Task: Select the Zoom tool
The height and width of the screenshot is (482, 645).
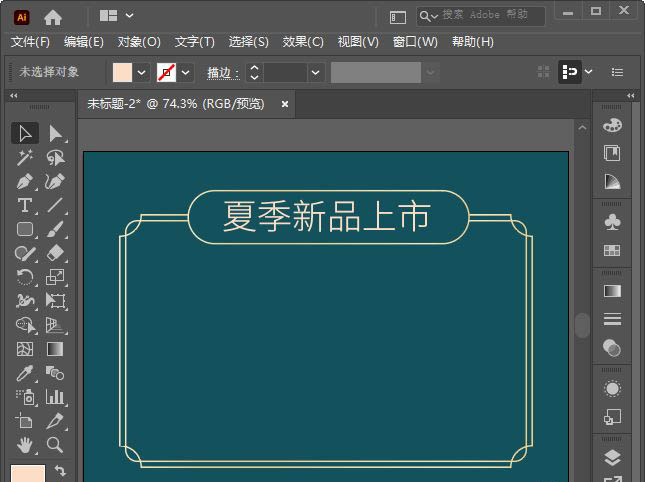Action: click(x=56, y=445)
